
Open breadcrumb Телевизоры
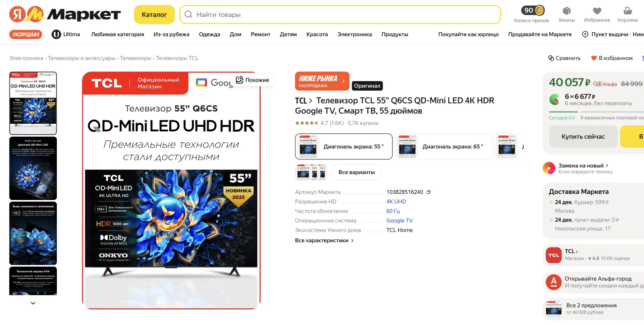[136, 58]
